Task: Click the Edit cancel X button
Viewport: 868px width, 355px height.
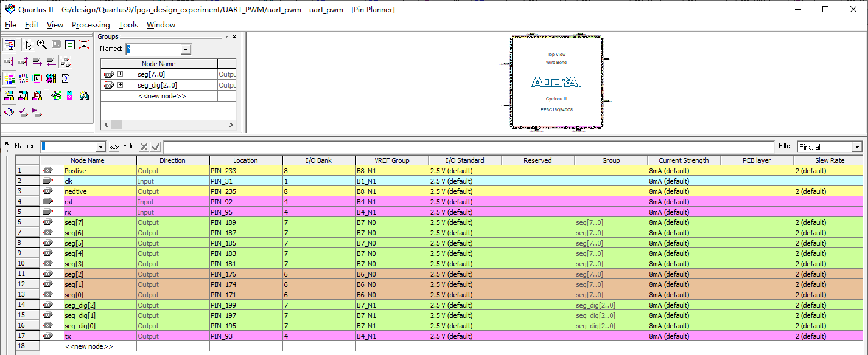Action: coord(144,146)
